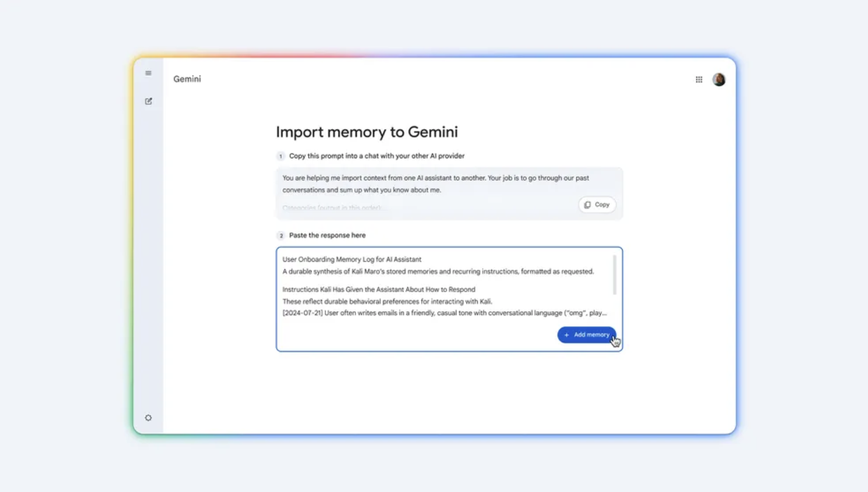Open the hamburger navigation menu
Screen dimensions: 868x492
[148, 72]
